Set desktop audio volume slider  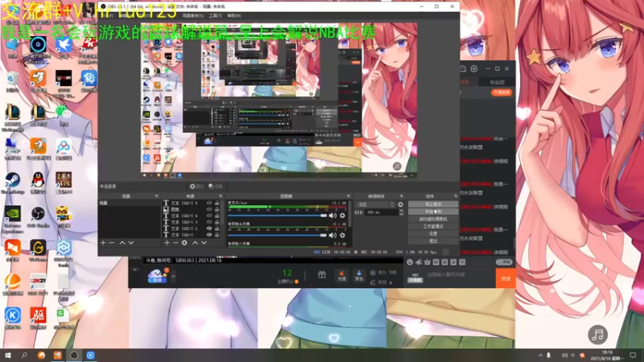277,235
